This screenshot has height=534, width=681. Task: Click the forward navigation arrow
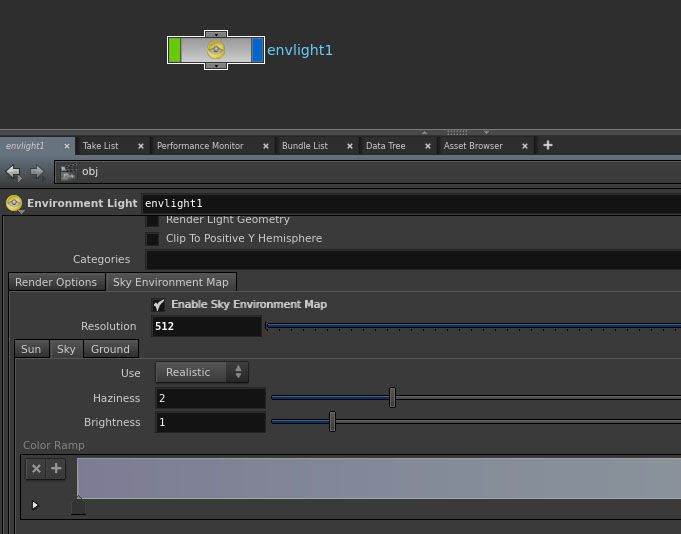[37, 172]
